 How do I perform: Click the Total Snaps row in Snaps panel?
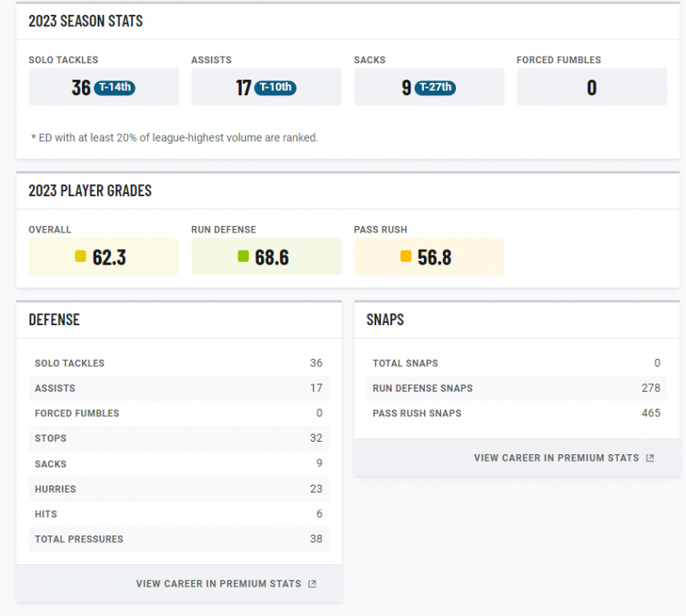coord(516,363)
